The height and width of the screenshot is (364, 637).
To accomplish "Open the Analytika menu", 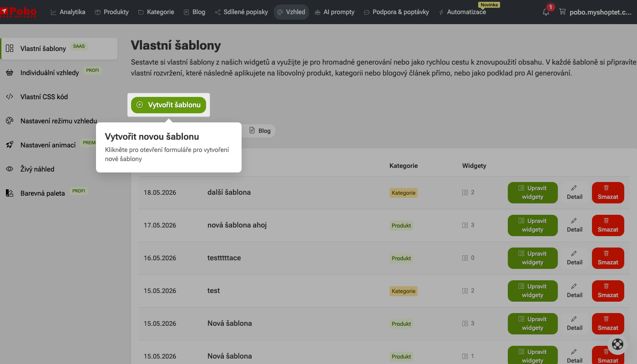I will coord(68,12).
